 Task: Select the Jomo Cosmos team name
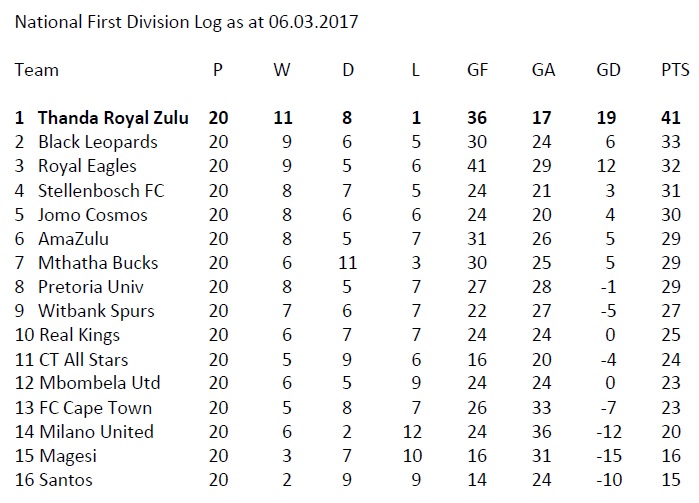click(x=92, y=215)
